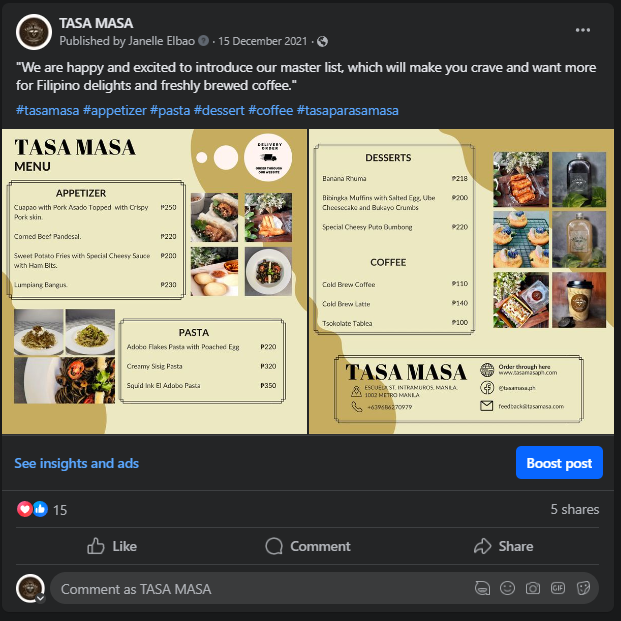This screenshot has width=621, height=621.
Task: Open the three-dot post options menu
Action: point(583,30)
